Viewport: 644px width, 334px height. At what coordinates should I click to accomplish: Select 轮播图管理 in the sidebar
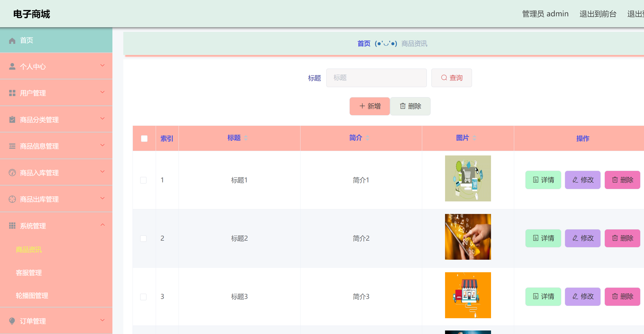click(x=32, y=296)
